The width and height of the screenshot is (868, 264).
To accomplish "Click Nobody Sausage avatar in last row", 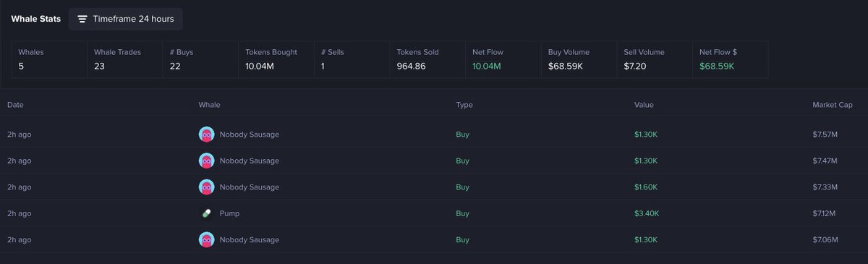I will pyautogui.click(x=206, y=240).
